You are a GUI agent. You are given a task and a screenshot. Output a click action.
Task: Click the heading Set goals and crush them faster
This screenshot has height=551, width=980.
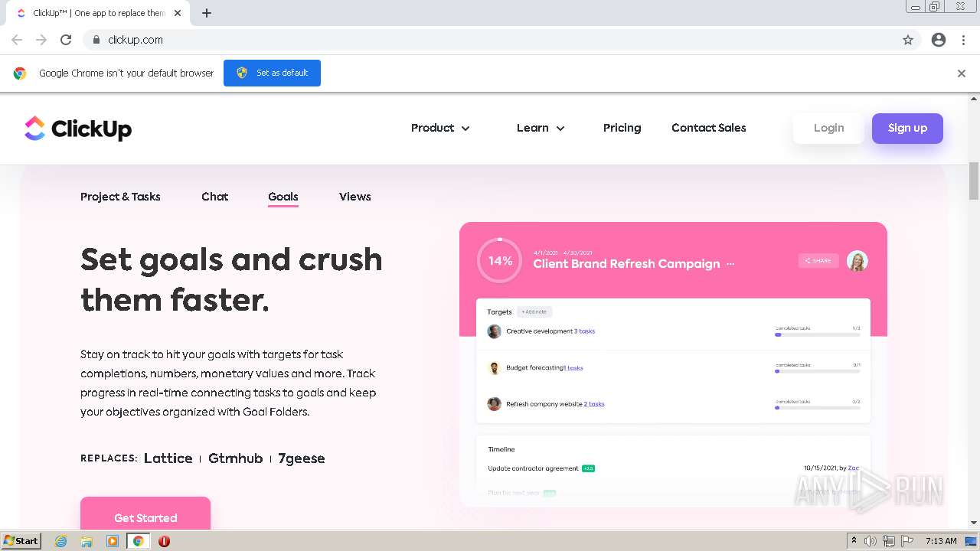(231, 279)
